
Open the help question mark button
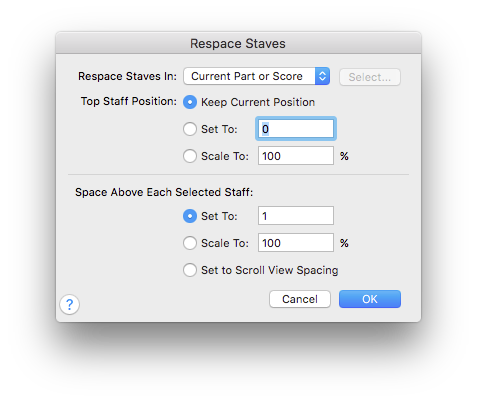tap(69, 304)
